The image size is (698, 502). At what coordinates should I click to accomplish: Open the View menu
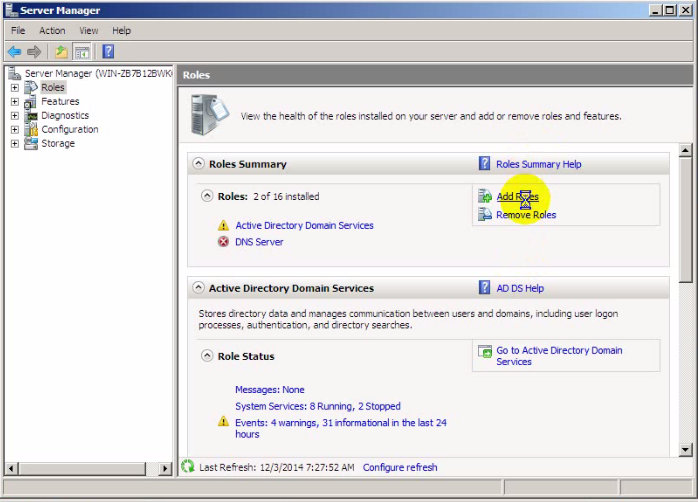[89, 30]
